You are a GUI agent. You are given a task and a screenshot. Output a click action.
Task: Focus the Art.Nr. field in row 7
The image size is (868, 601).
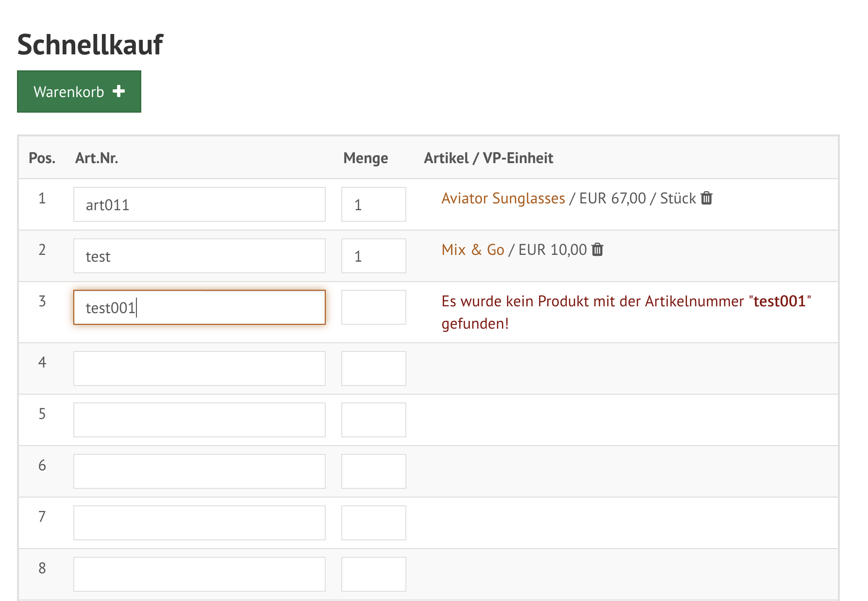[199, 523]
